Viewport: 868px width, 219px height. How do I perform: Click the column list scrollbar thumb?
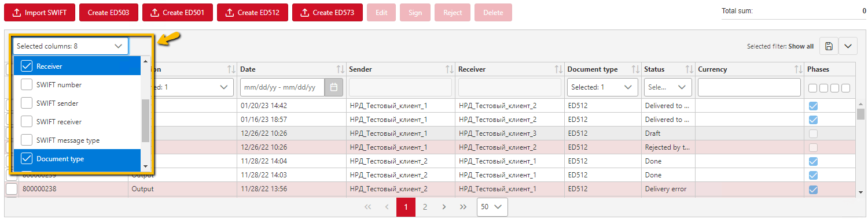pos(145,120)
